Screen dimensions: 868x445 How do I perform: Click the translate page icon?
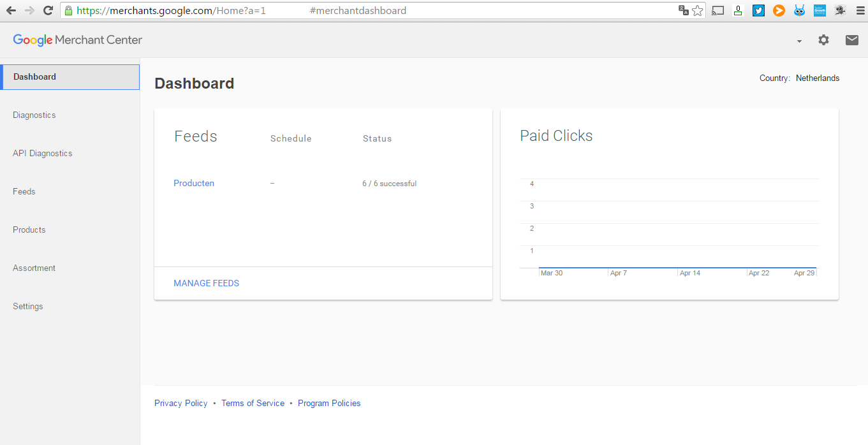[x=684, y=10]
